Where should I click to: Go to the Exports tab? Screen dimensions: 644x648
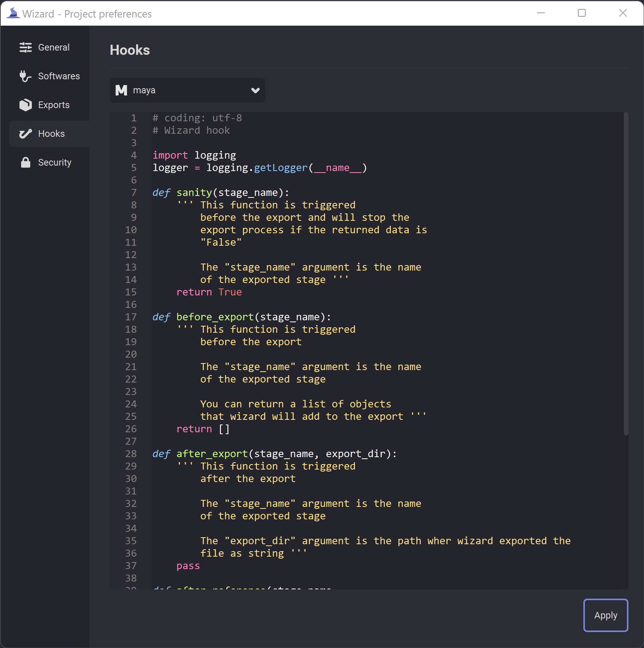(x=49, y=105)
